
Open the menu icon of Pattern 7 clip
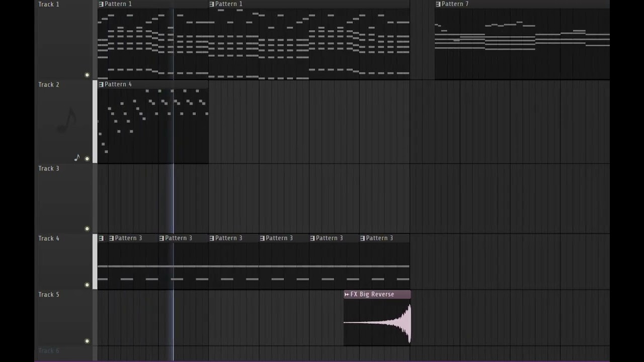(438, 4)
